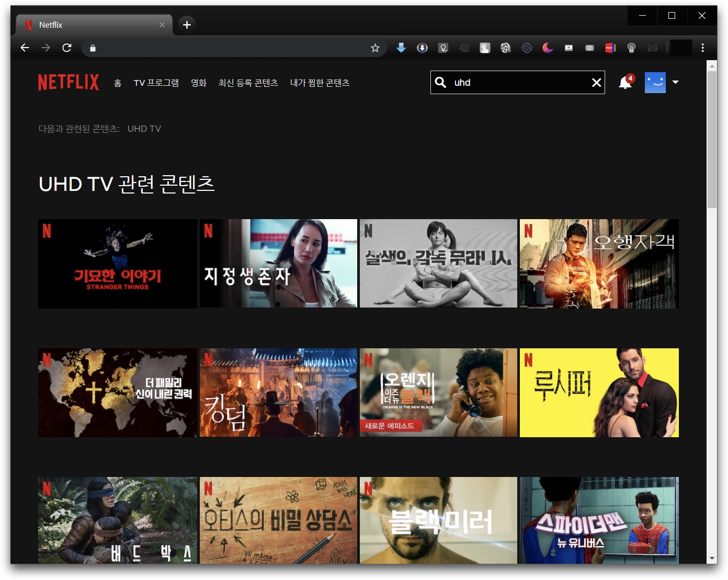Open the 오티스의 비밀 상담소 thumbnail
728x580 pixels.
coord(278,520)
